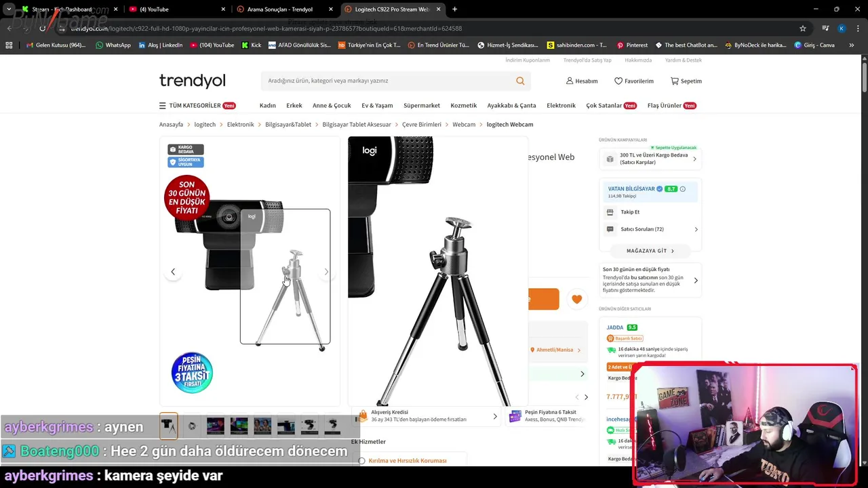Open JADDA other seller link

(x=615, y=327)
